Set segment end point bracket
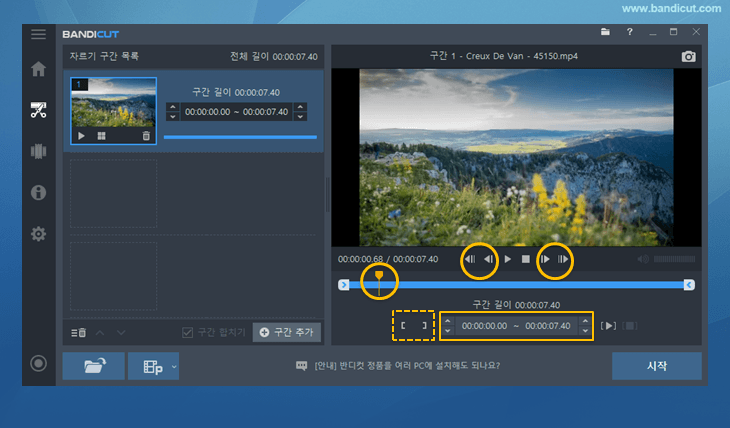This screenshot has width=730, height=428. point(424,326)
